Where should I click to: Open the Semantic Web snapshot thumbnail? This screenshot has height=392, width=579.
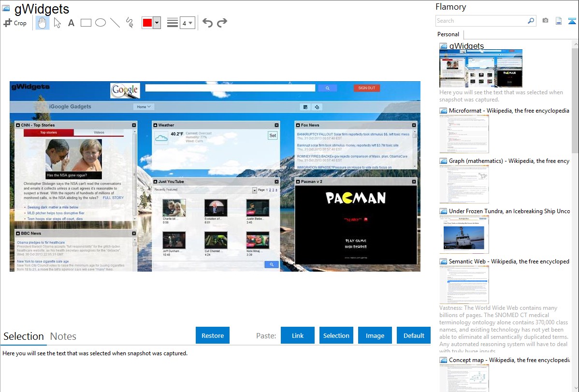pyautogui.click(x=464, y=285)
